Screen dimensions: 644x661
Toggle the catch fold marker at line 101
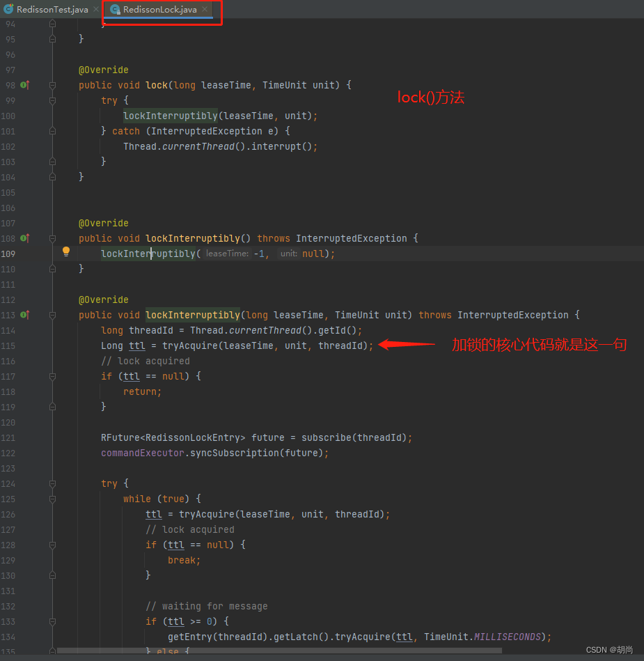52,131
